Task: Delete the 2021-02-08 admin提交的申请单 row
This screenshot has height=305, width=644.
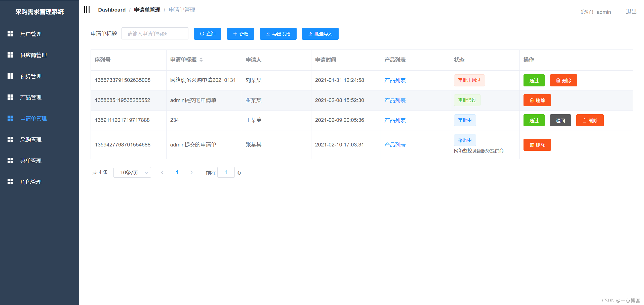Action: (537, 100)
